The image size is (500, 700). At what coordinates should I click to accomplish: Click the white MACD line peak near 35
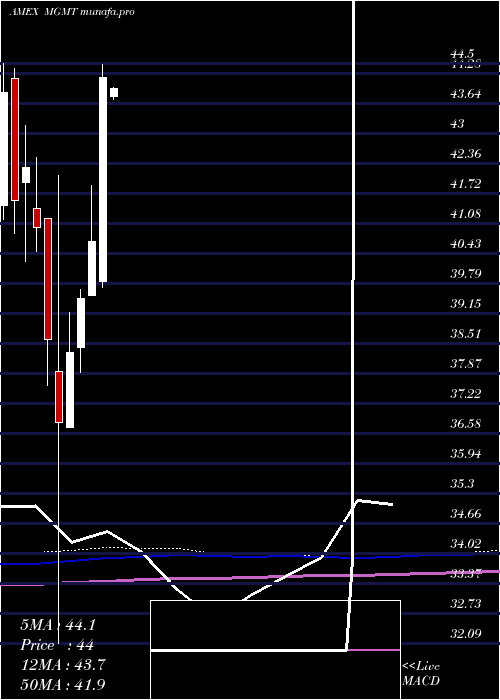click(x=359, y=500)
